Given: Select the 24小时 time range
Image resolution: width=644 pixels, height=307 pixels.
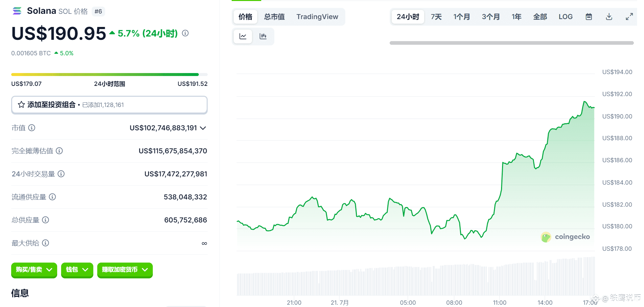Looking at the screenshot, I should (x=408, y=17).
